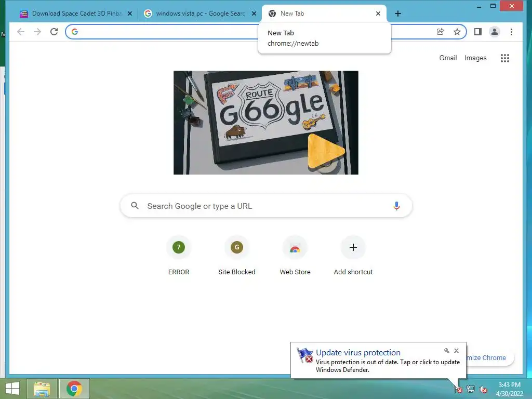This screenshot has height=399, width=532.
Task: Switch to the windows vista pc Google Search tab
Action: tap(200, 14)
